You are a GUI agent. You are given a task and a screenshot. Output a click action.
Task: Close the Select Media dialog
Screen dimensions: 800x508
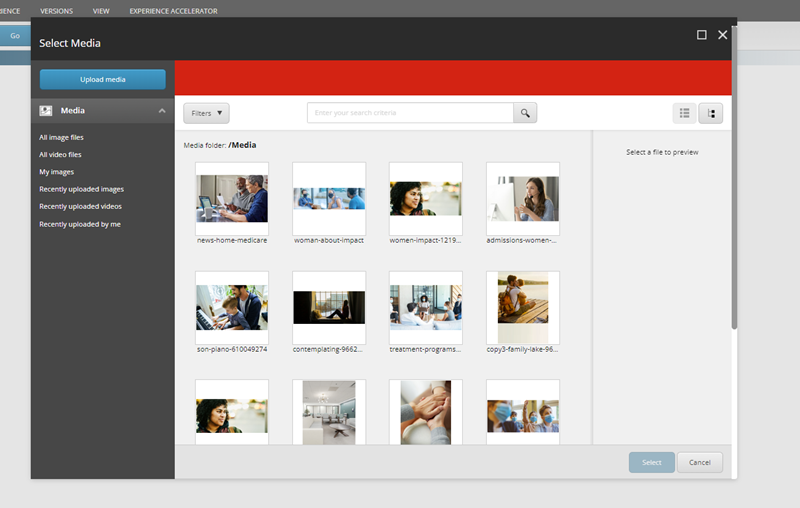(722, 35)
